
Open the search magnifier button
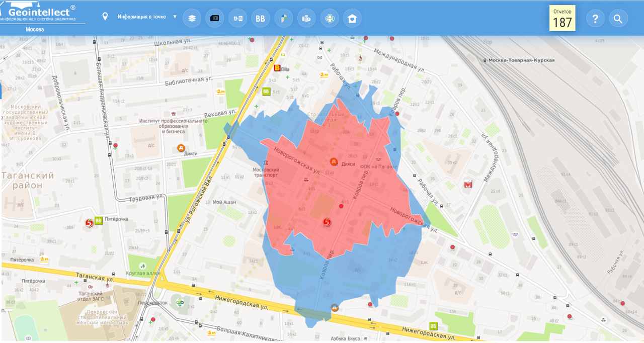[x=618, y=19]
